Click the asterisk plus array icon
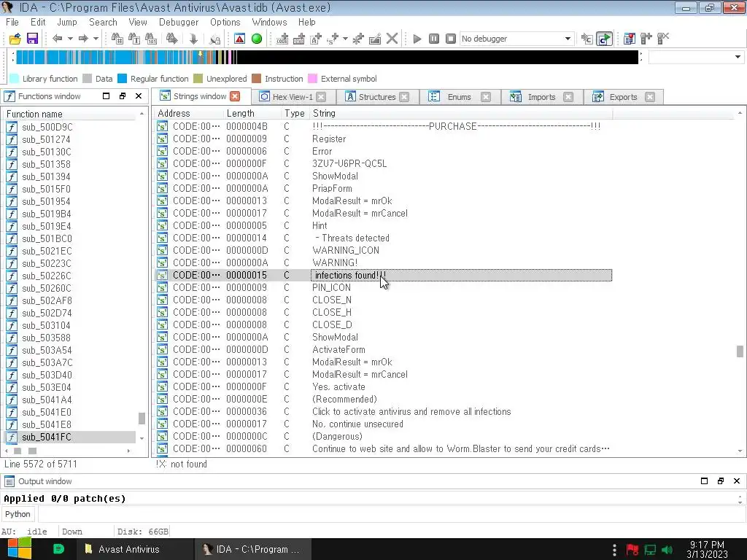This screenshot has width=747, height=560. (358, 39)
